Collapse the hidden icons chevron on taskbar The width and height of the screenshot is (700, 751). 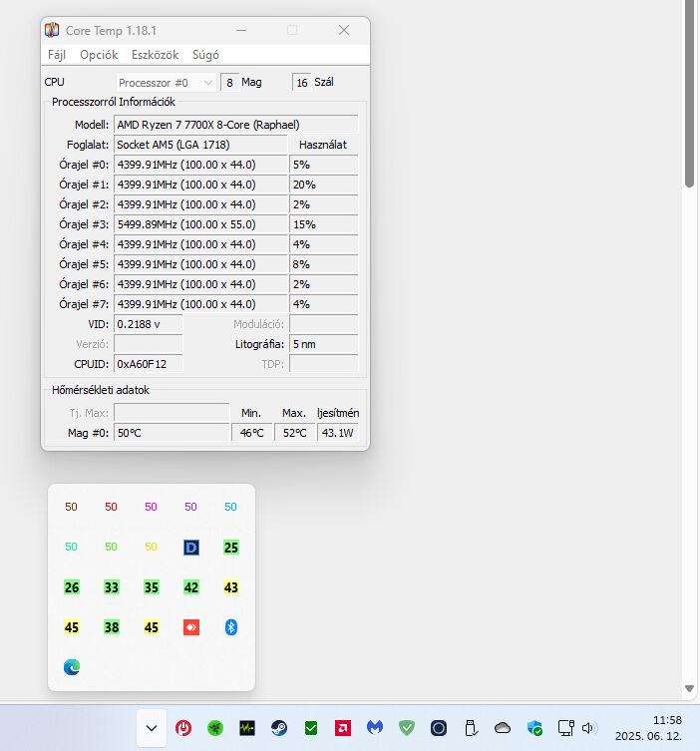152,728
